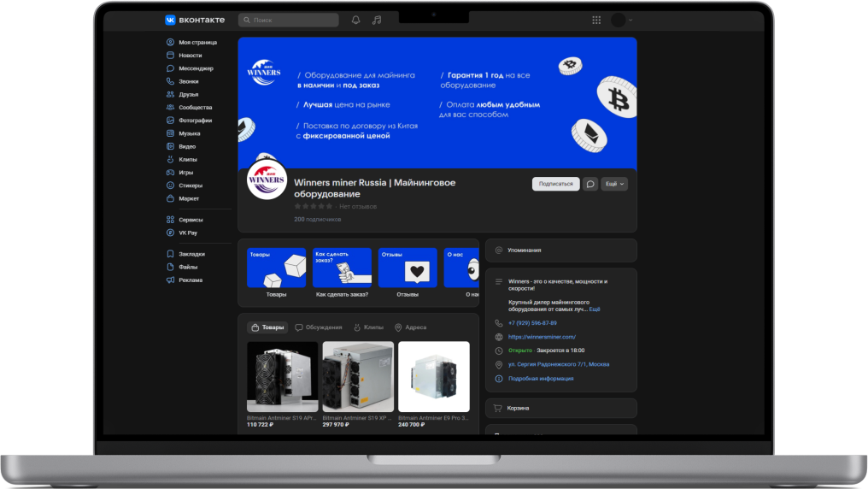This screenshot has width=868, height=489.
Task: Click the Фотографии sidebar icon
Action: pyautogui.click(x=170, y=121)
